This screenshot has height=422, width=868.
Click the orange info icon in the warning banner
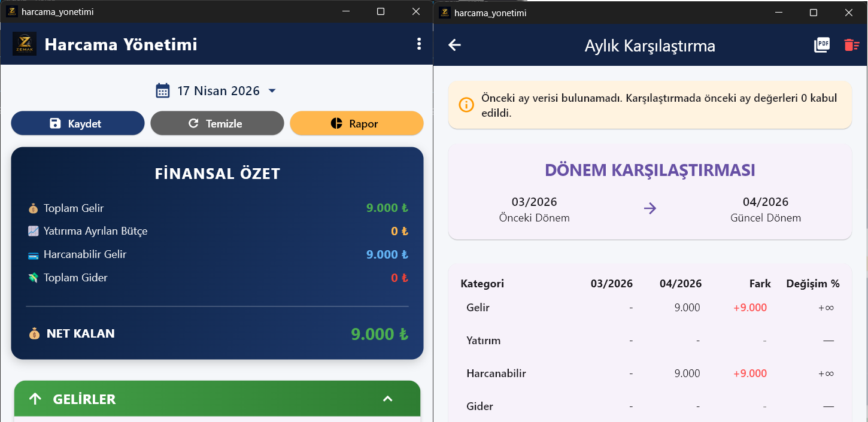pos(466,105)
